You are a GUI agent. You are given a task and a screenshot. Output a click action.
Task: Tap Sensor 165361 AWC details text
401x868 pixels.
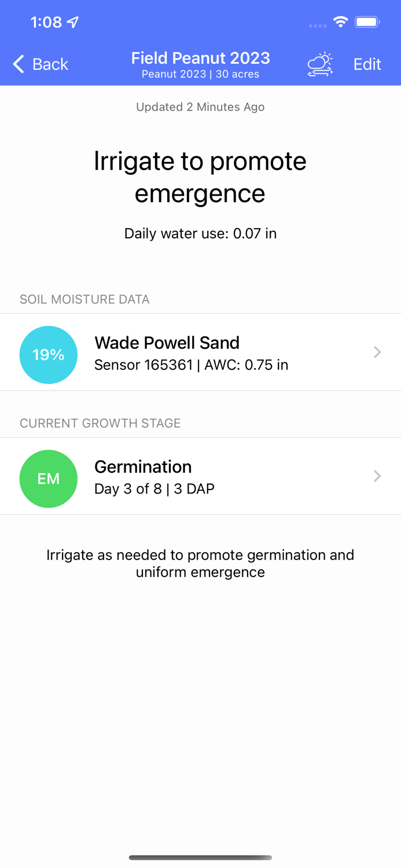[x=192, y=365]
